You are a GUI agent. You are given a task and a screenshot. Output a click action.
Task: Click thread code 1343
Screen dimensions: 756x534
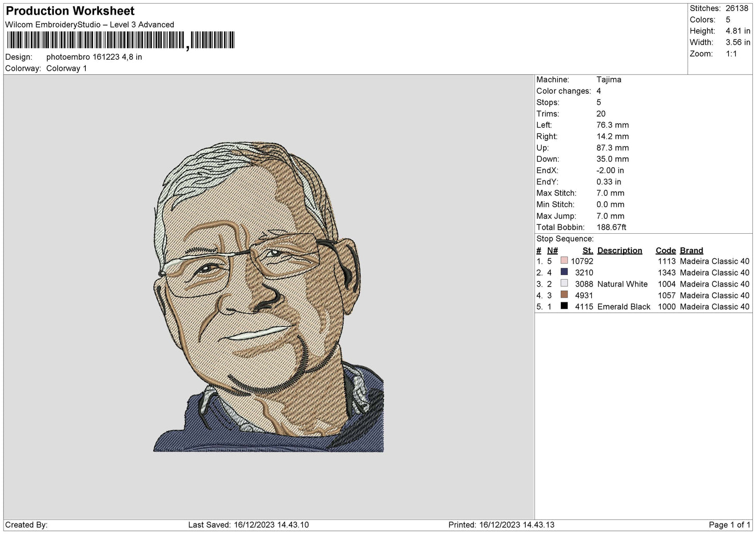[667, 273]
